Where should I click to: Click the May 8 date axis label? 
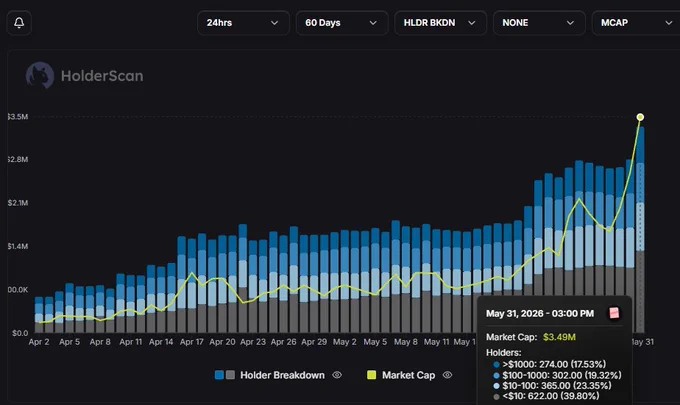click(406, 342)
